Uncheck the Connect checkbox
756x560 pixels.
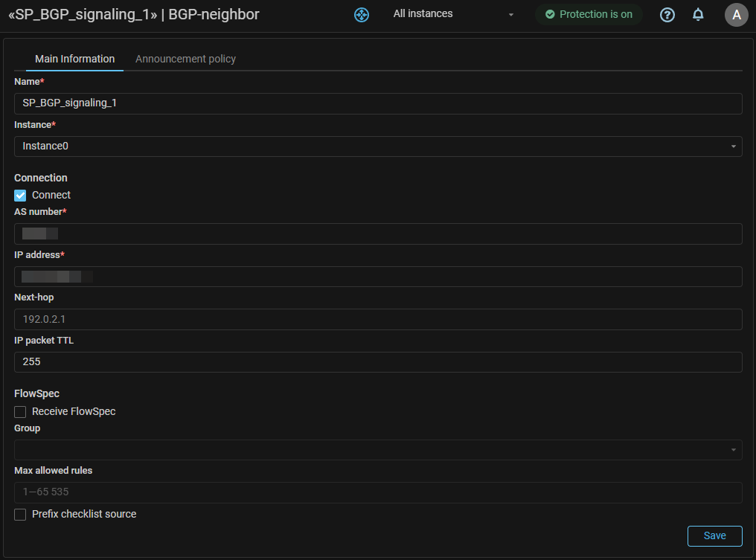[21, 196]
